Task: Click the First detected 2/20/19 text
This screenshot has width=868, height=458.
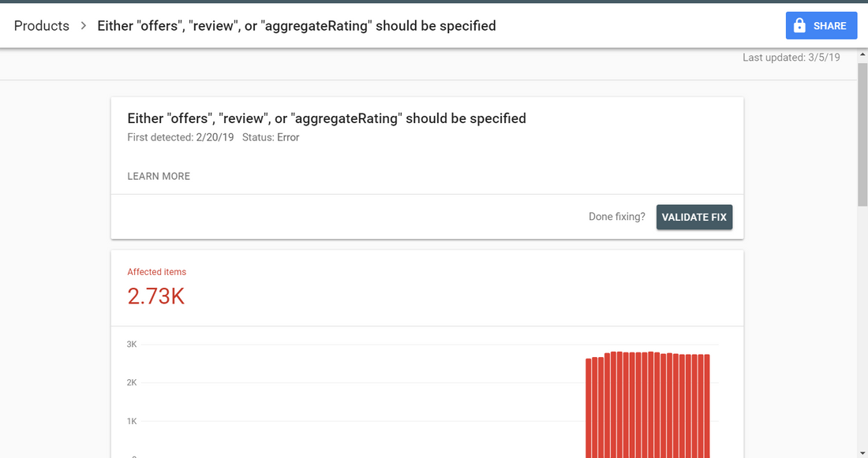Action: (181, 137)
